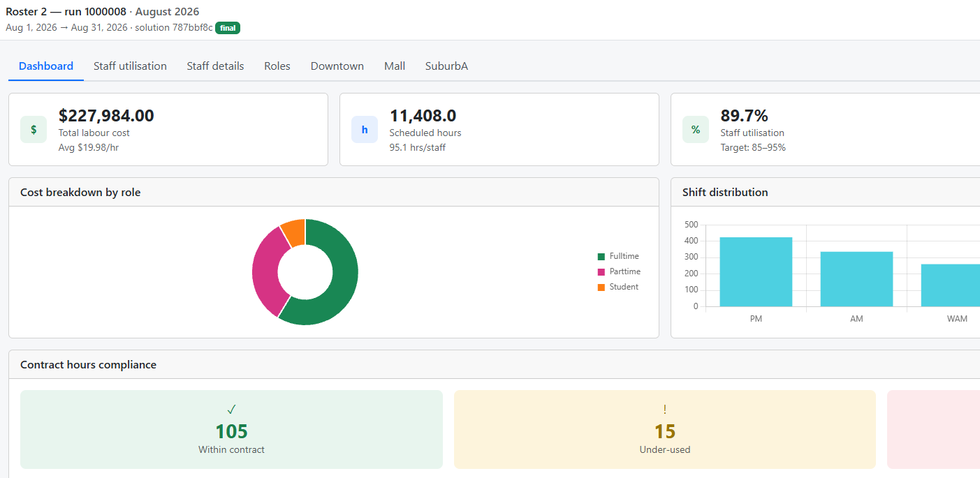This screenshot has width=980, height=478.
Task: Select the Downtown tab
Action: 337,66
